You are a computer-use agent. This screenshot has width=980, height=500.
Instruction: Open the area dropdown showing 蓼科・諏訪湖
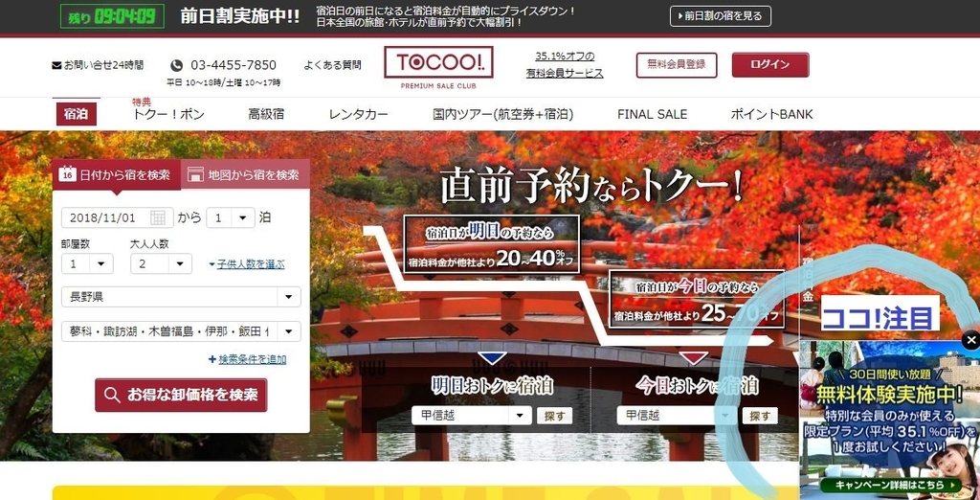coord(181,331)
